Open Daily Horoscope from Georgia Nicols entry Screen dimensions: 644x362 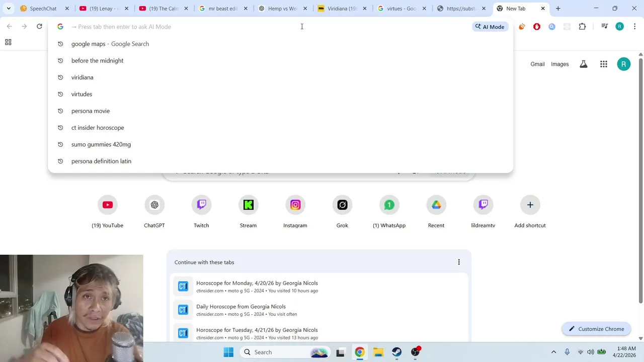319,310
